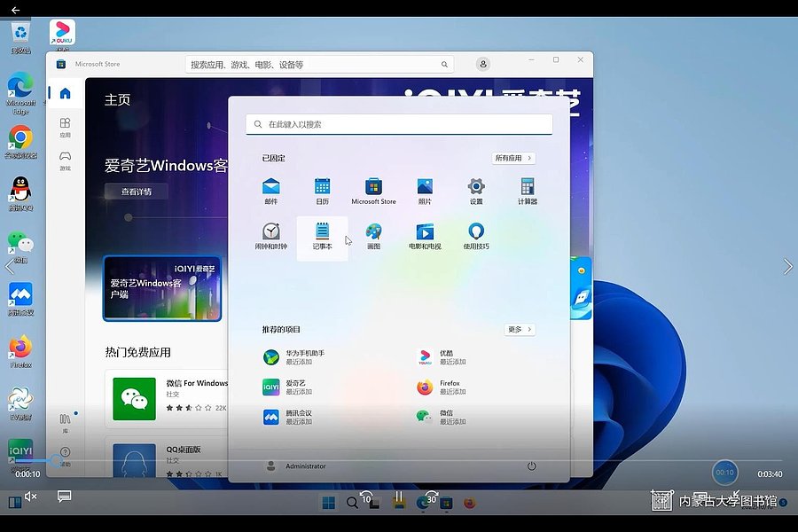
Task: Open Google Chrome desktop shortcut
Action: tap(21, 142)
